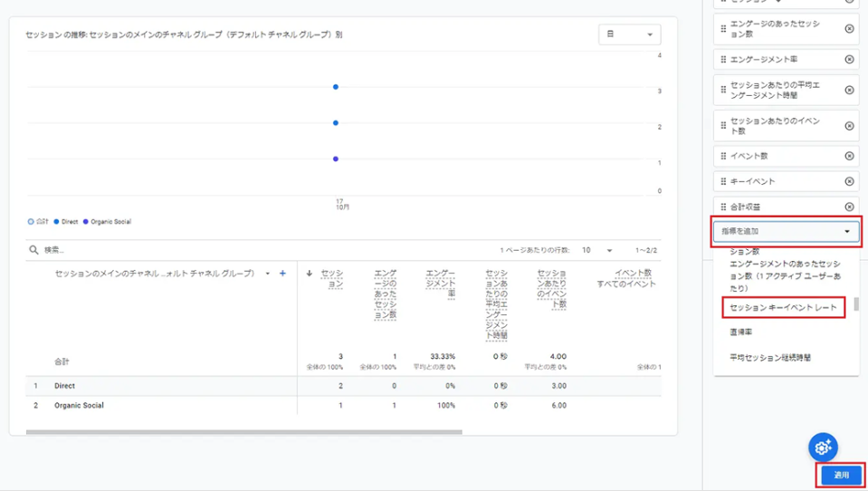Screen dimensions: 868x491
Task: Click the セッションあたりの平均エンゲージメント時間 column header
Action: (496, 304)
